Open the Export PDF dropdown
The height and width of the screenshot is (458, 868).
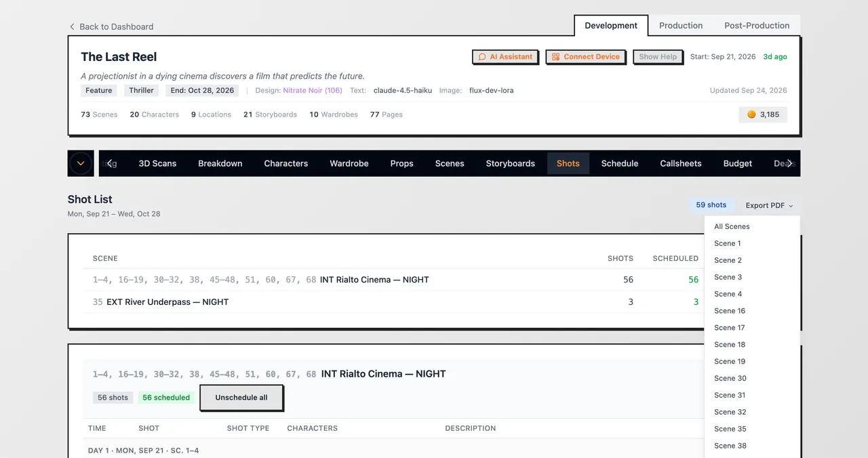point(769,205)
